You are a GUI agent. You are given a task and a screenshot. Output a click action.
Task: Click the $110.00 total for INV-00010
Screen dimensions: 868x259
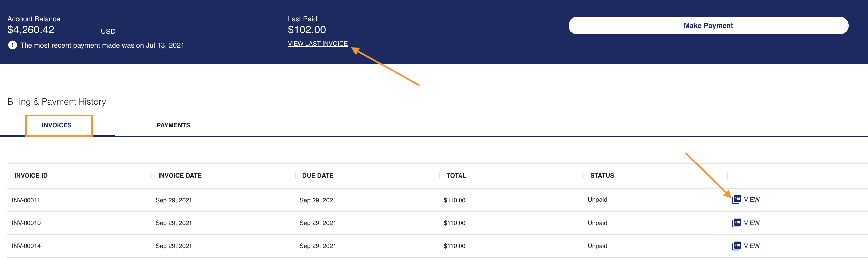pos(455,223)
